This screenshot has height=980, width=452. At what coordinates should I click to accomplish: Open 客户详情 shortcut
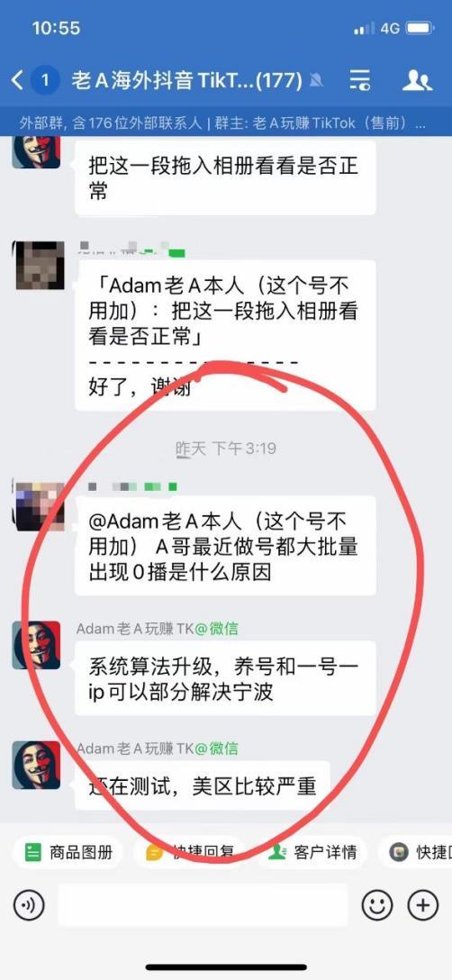click(x=312, y=852)
